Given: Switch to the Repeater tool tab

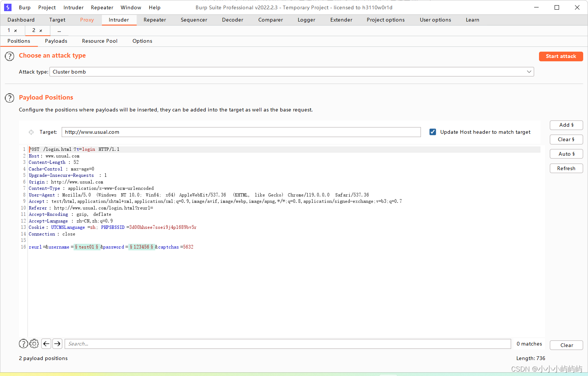Looking at the screenshot, I should click(x=155, y=20).
